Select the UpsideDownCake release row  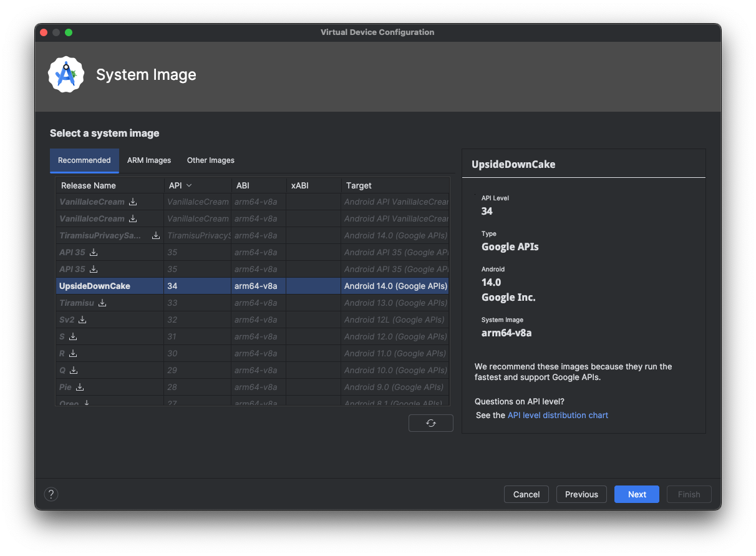[252, 286]
